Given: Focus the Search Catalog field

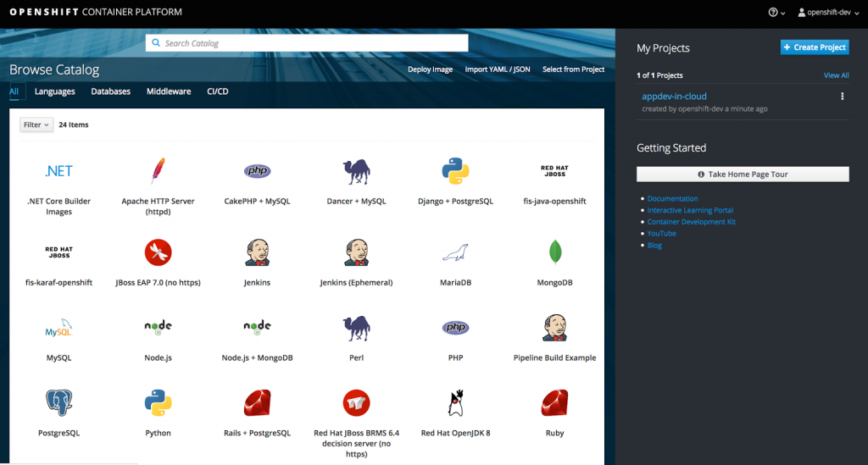Looking at the screenshot, I should pyautogui.click(x=307, y=43).
